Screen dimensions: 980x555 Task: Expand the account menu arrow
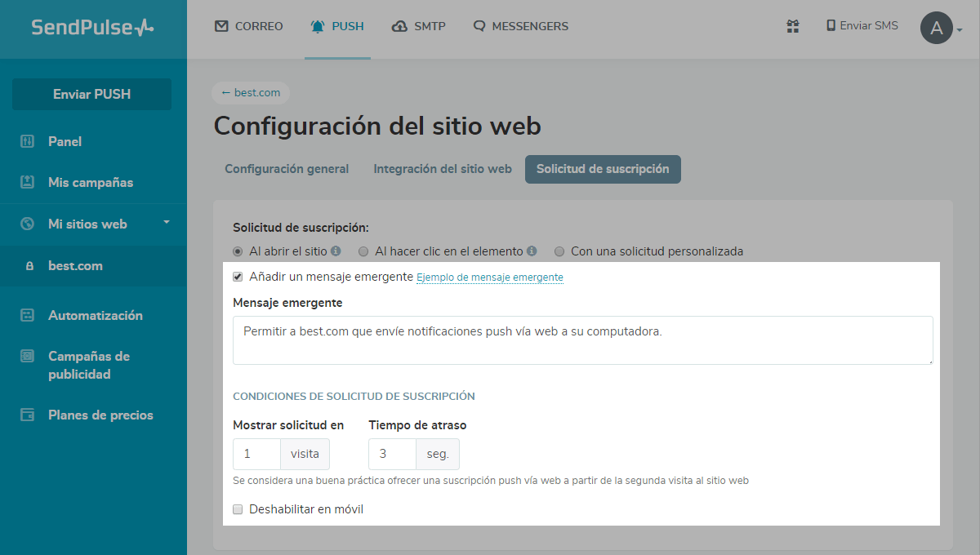960,30
